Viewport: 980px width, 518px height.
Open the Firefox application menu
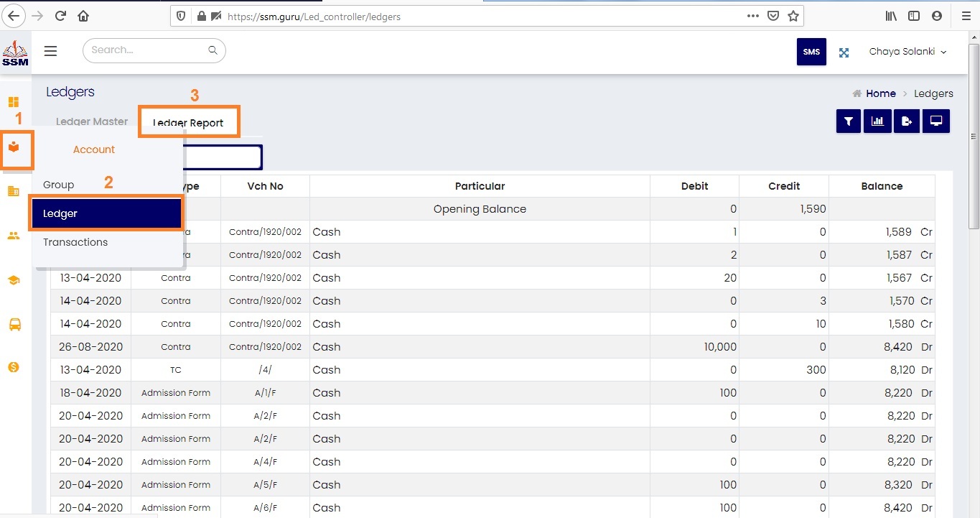(964, 16)
